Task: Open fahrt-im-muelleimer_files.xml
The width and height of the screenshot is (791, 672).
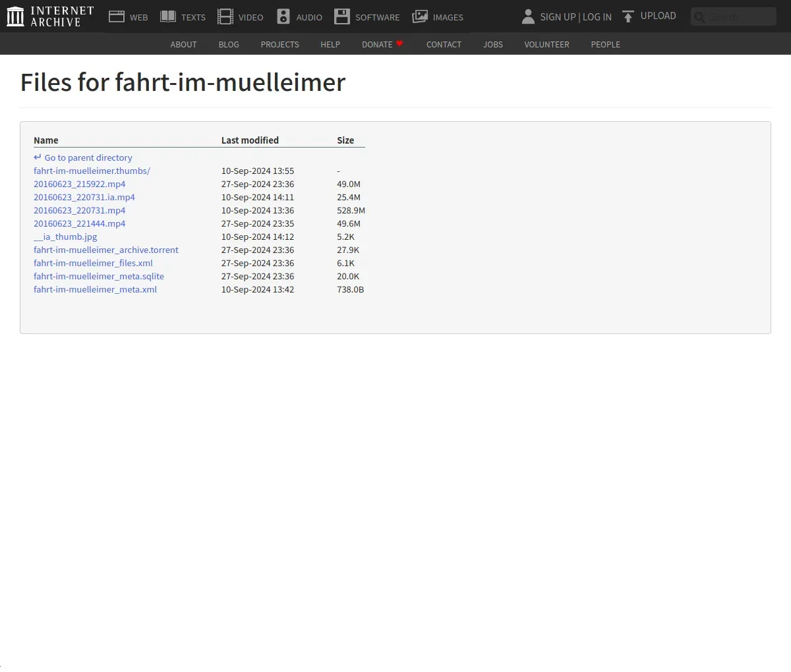Action: click(x=93, y=263)
